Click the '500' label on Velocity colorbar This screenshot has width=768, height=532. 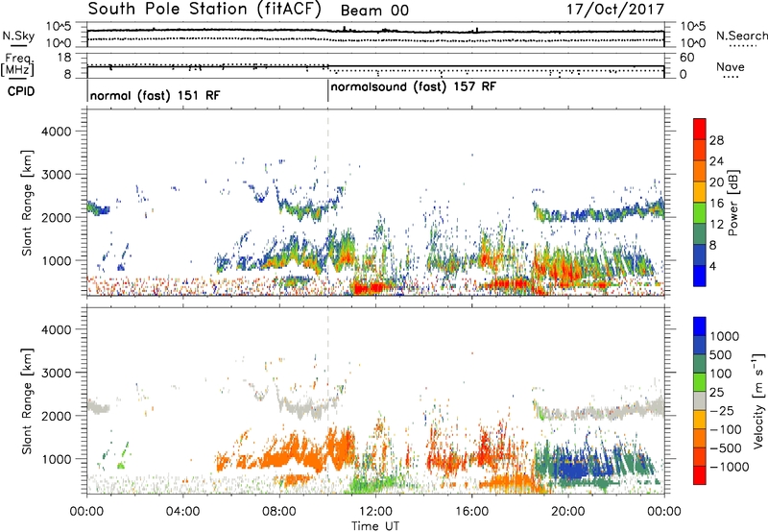click(x=721, y=354)
